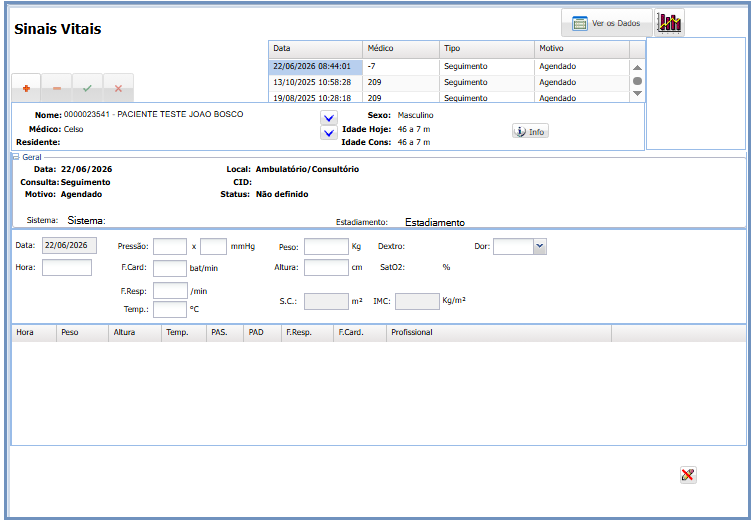
Task: Click the F.Card input field
Action: 170,268
